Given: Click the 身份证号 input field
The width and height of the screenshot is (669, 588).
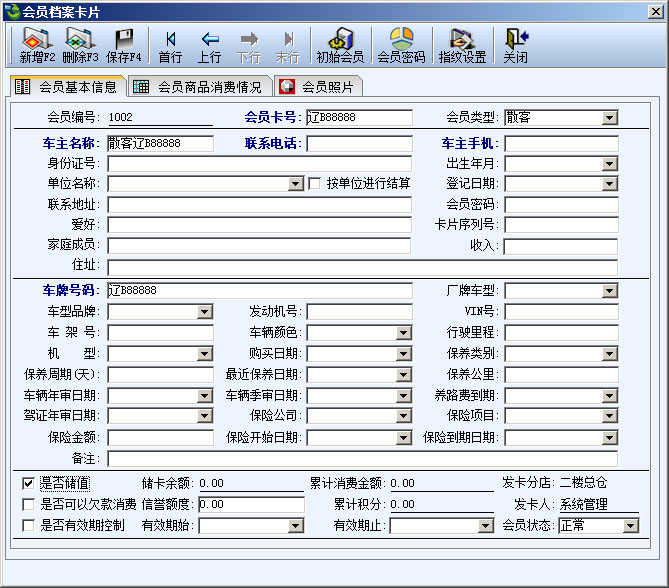Looking at the screenshot, I should (x=259, y=164).
